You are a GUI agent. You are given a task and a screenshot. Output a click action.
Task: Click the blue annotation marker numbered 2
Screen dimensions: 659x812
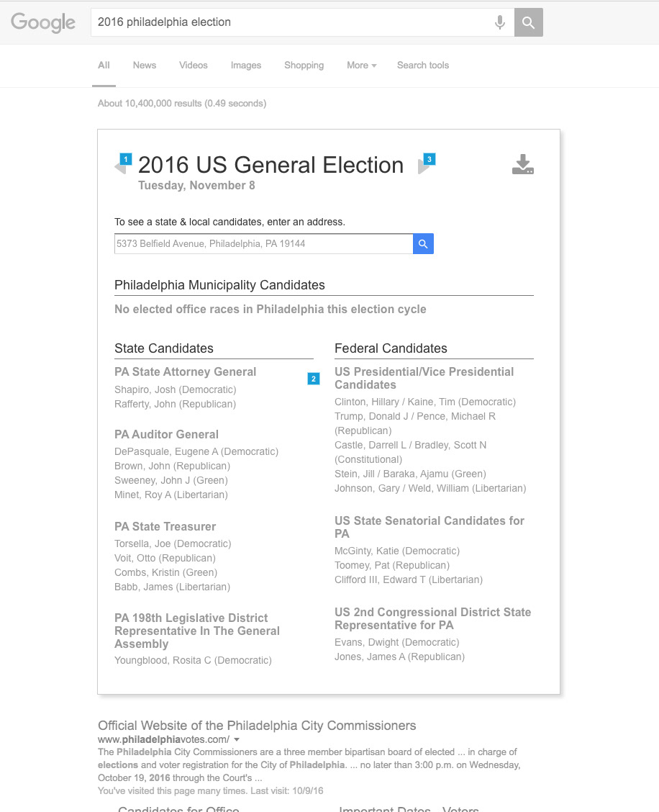coord(314,379)
